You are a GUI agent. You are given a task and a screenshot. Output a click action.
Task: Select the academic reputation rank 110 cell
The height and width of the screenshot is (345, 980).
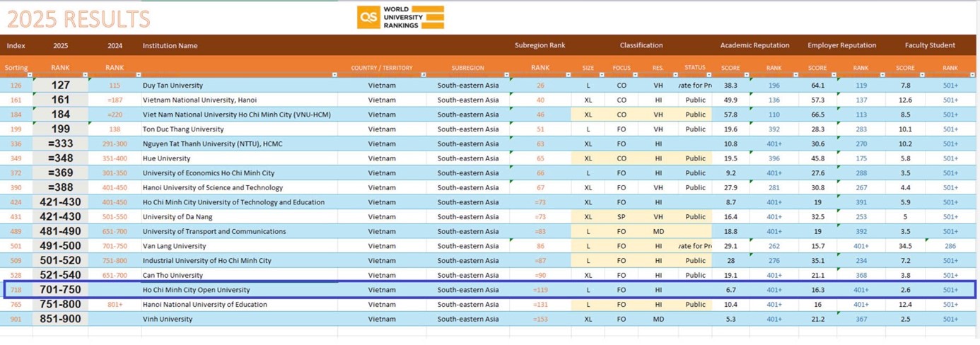(x=774, y=115)
